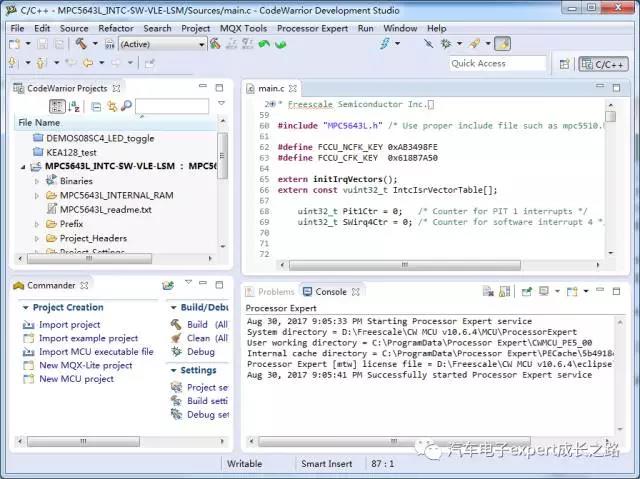Click the Clean broom icon in Commander

pos(175,338)
